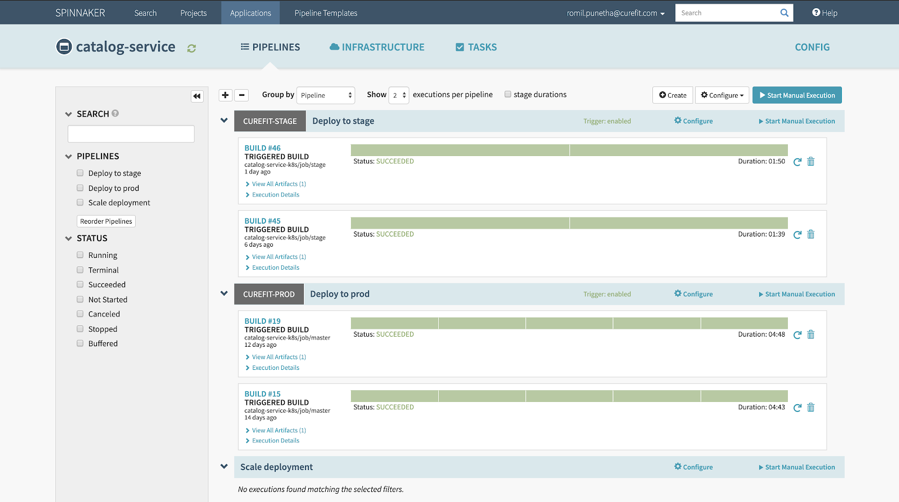Screen dimensions: 899x502
Task: Start manual execution for Deploy to prod
Action: tap(797, 294)
